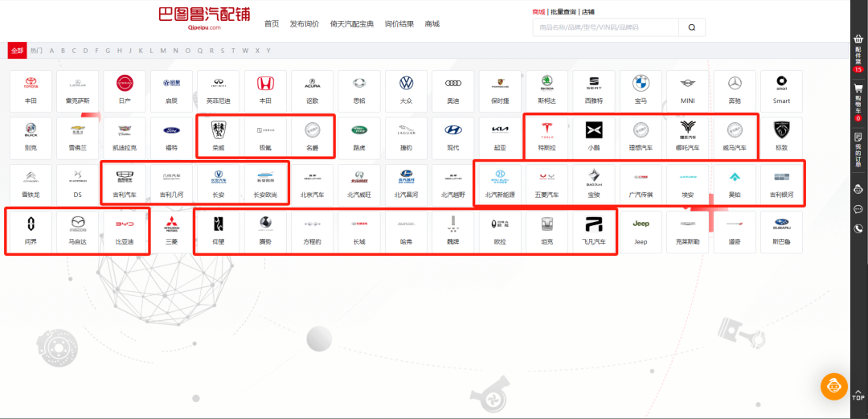Select the 热门 brand filter
This screenshot has height=419, width=868.
coord(36,51)
